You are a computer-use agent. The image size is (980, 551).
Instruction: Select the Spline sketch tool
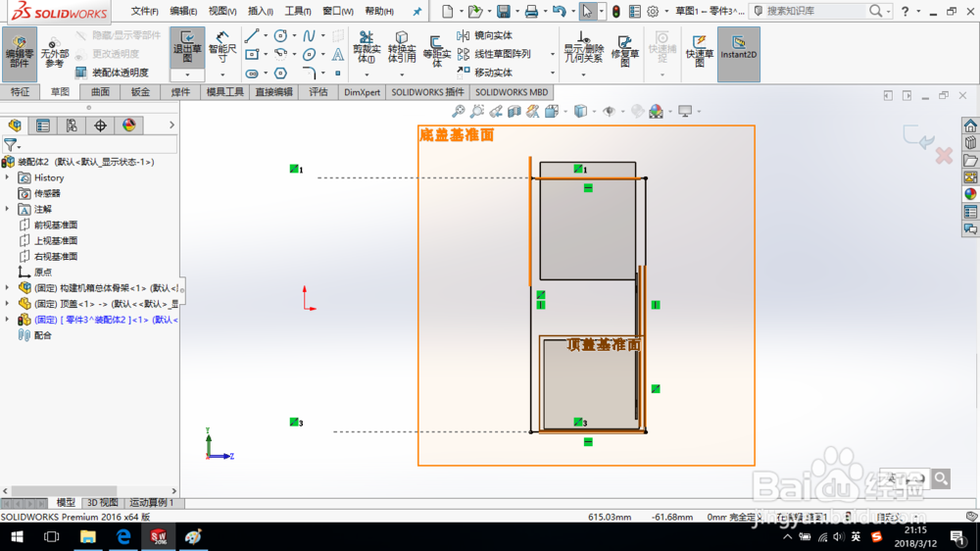point(309,35)
